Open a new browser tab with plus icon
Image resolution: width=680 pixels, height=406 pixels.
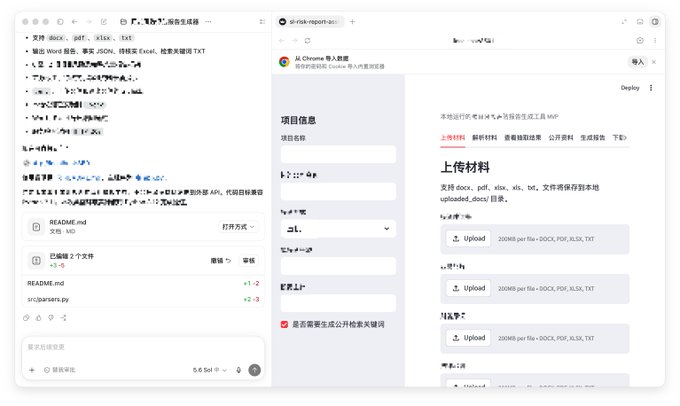(x=353, y=22)
